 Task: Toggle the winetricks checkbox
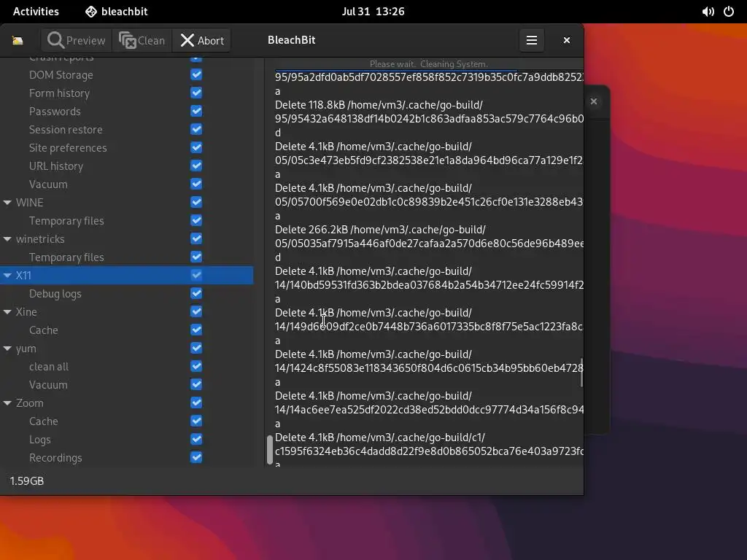[x=196, y=238]
